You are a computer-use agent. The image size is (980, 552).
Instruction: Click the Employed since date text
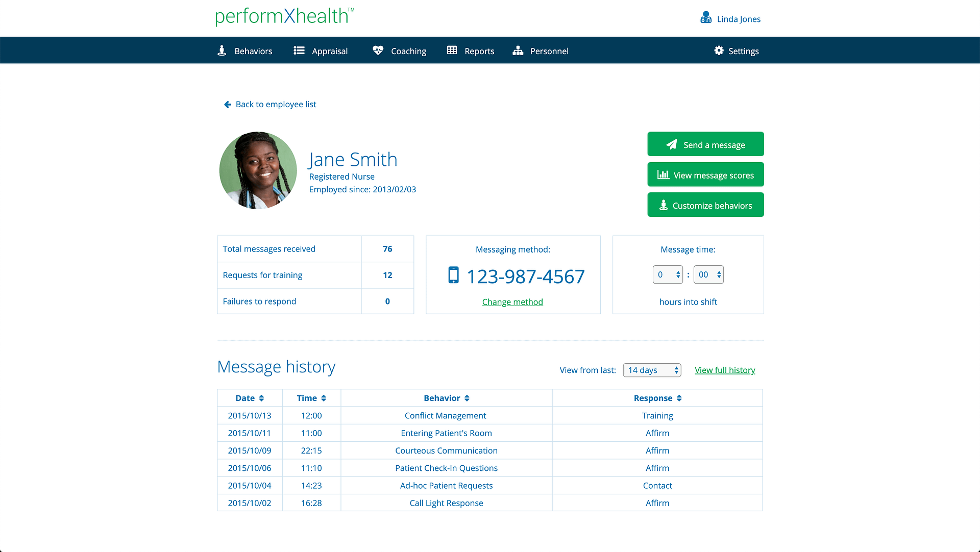pos(362,190)
